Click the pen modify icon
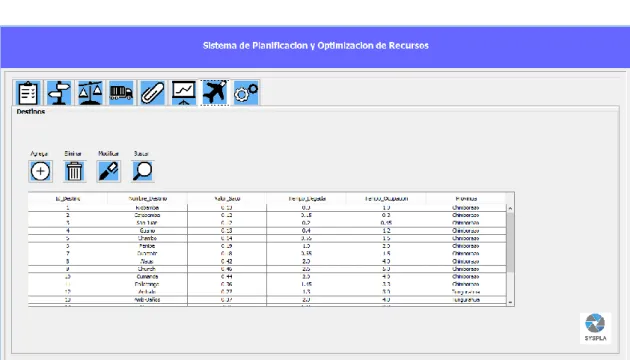 (x=108, y=171)
